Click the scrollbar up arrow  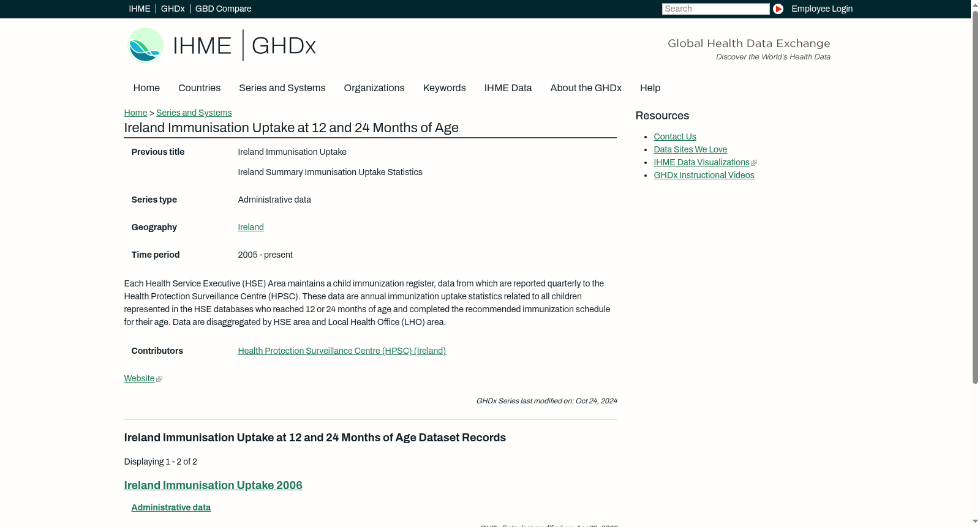(x=975, y=4)
